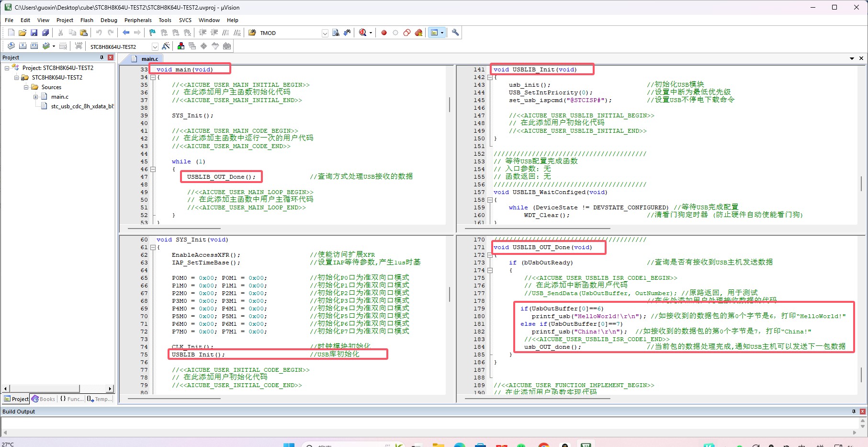Click the Paste clipboard icon
868x447 pixels.
pos(84,33)
